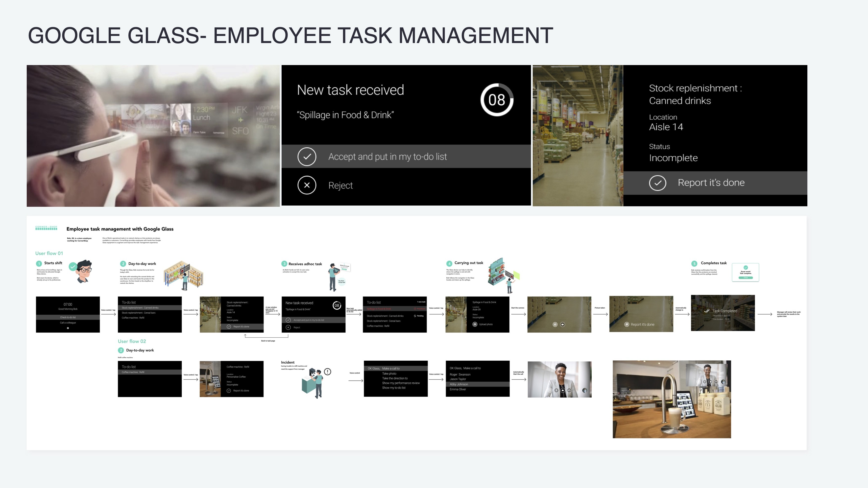Tap large Accept and put in my to-do list
The height and width of the screenshot is (488, 868).
[406, 157]
